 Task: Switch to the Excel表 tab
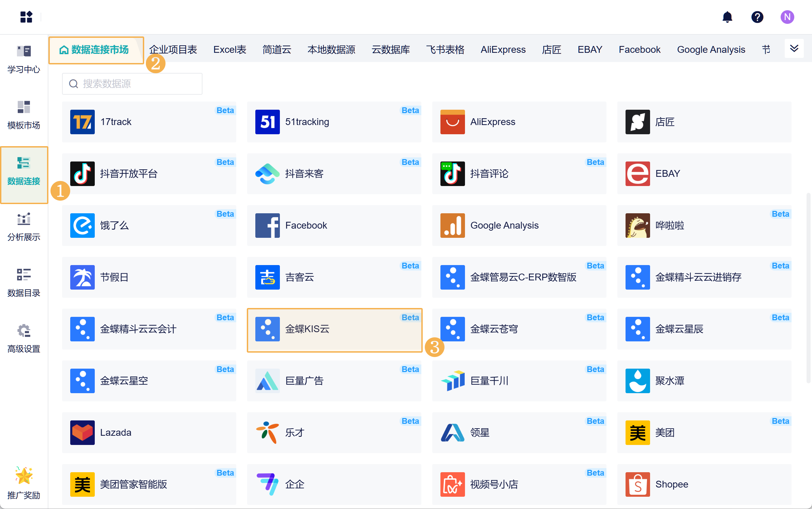[x=229, y=50]
